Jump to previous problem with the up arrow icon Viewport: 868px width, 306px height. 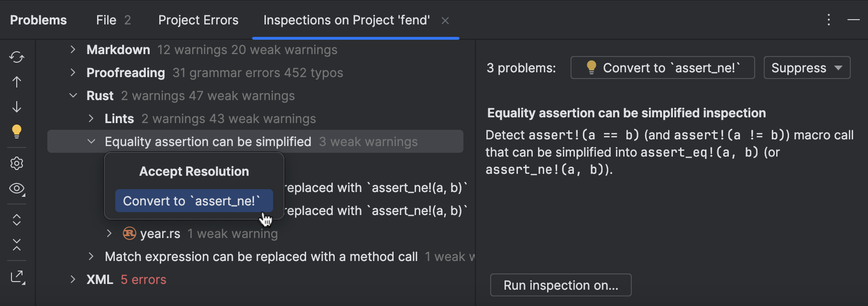point(17,81)
